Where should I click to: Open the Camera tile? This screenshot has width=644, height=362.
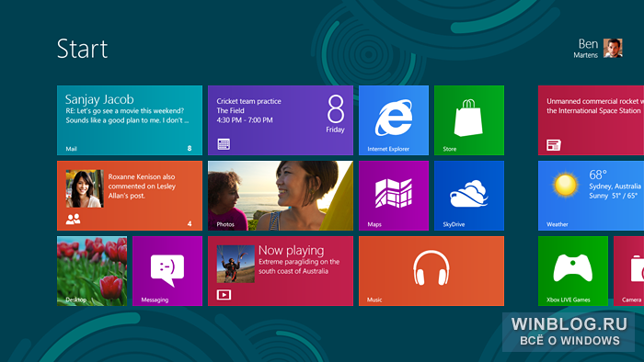click(628, 271)
